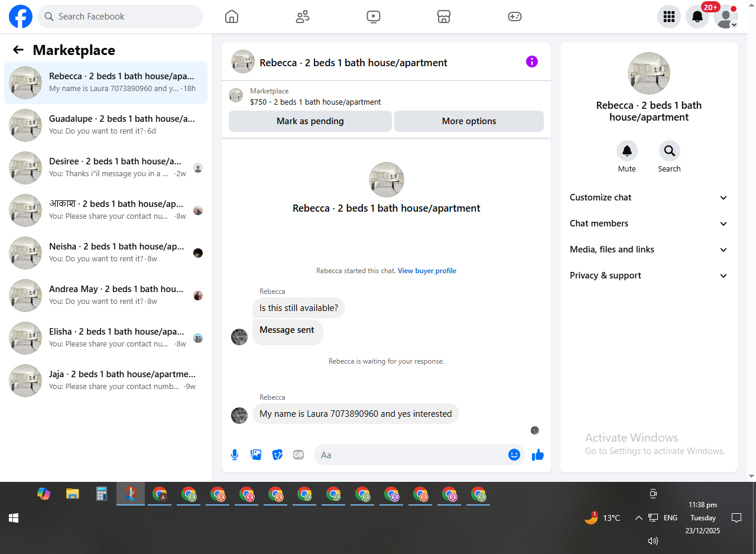Click Rebecca's avatar beside last message

click(x=239, y=416)
